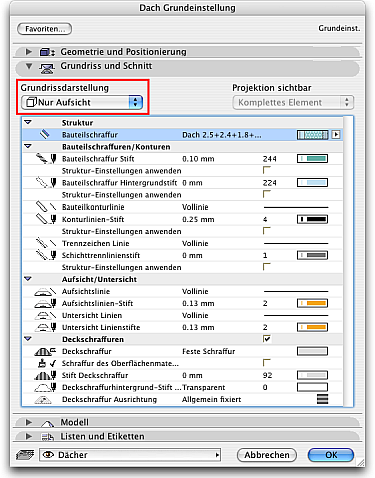Image resolution: width=375 pixels, height=478 pixels.
Task: Confirm with the OK button
Action: [x=331, y=455]
